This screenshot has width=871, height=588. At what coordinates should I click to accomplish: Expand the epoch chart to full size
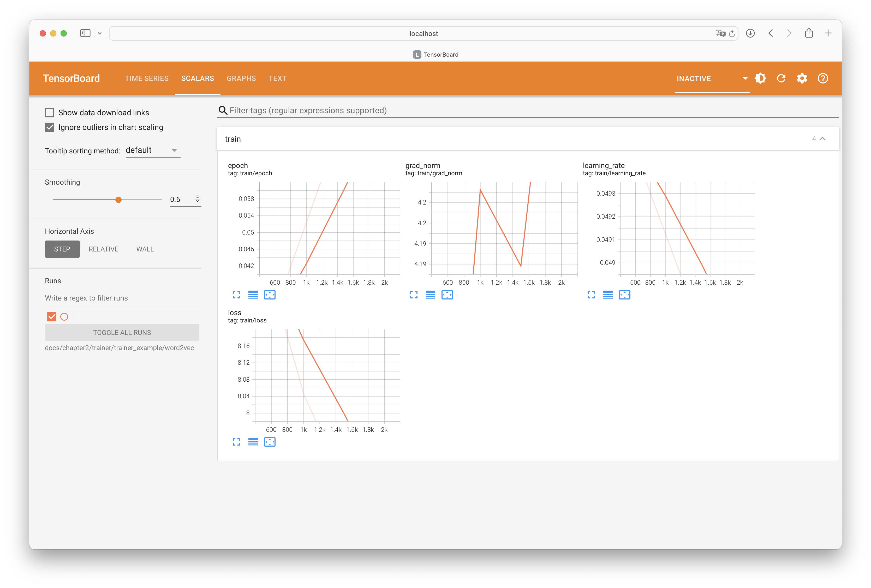coord(236,295)
